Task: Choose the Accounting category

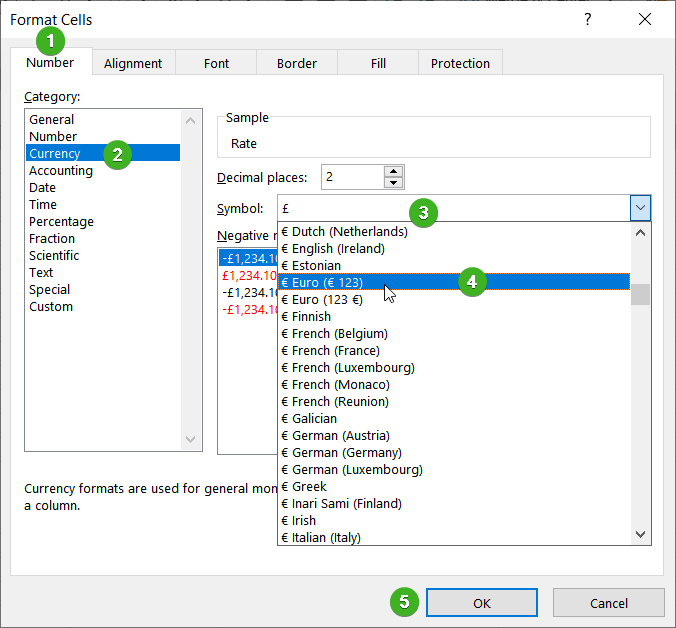Action: pos(103,170)
